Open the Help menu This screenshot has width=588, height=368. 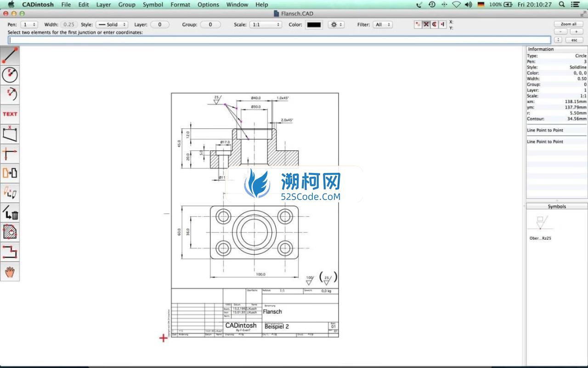click(261, 5)
